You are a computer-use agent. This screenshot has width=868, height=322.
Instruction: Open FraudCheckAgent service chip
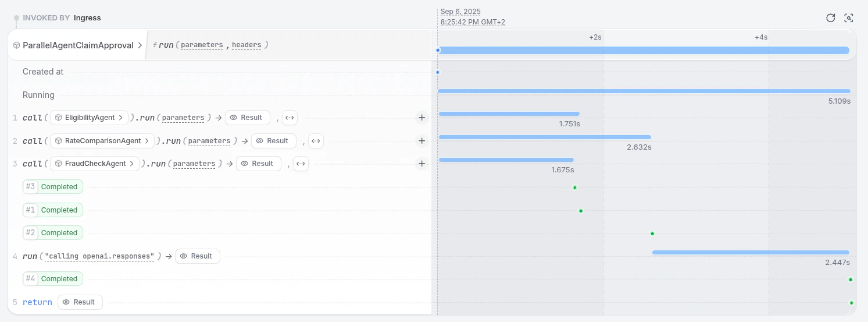[95, 164]
